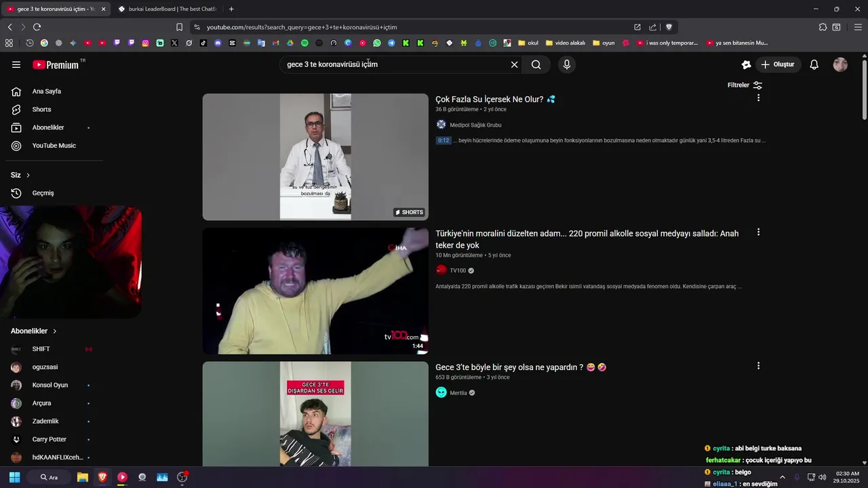
Task: Expand the Siz section
Action: pos(20,175)
